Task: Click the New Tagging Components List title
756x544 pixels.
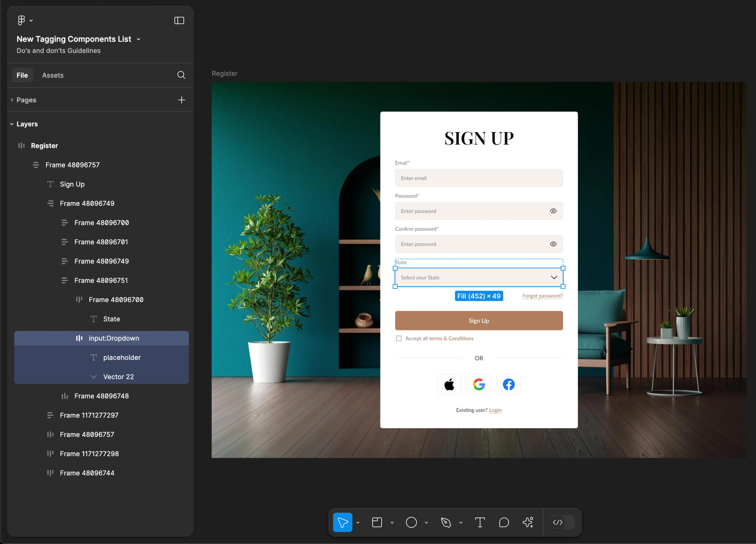Action: (74, 39)
